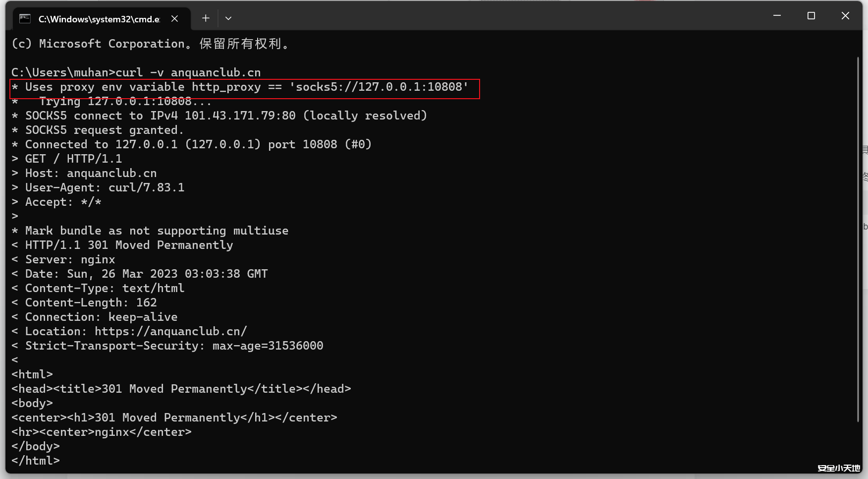Click the SOCKS5 request granted line
Screen dimensions: 868x479
(x=104, y=130)
